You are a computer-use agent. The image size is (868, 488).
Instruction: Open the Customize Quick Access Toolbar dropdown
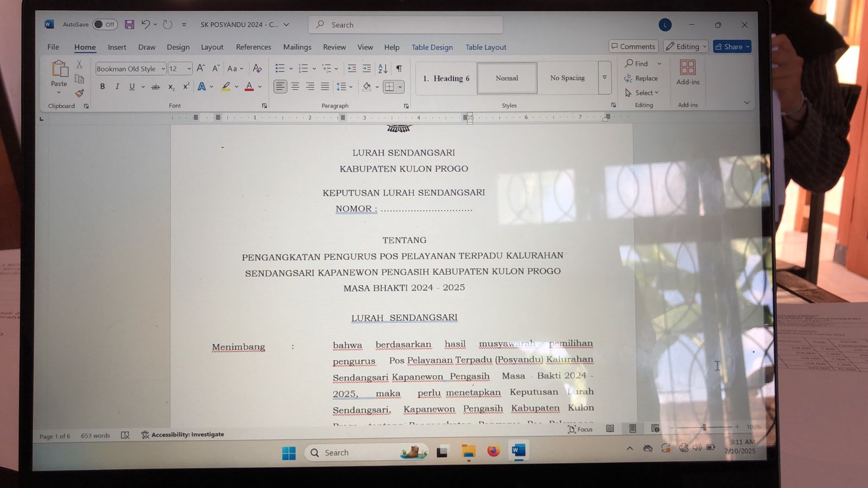(x=184, y=24)
